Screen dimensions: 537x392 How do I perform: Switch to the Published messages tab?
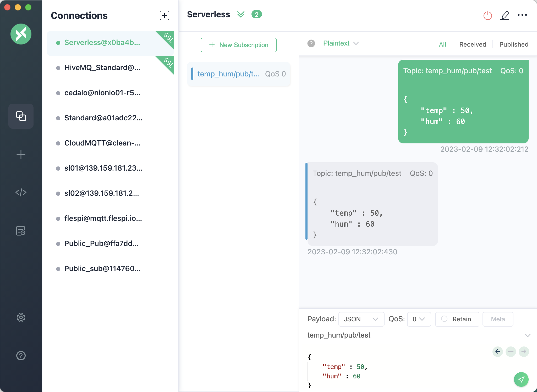(514, 44)
